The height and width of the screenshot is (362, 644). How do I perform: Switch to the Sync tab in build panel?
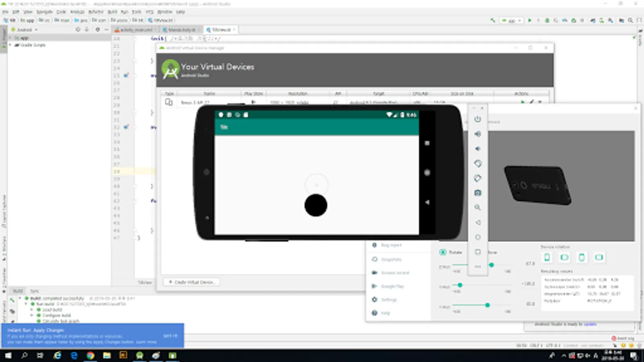(x=35, y=291)
